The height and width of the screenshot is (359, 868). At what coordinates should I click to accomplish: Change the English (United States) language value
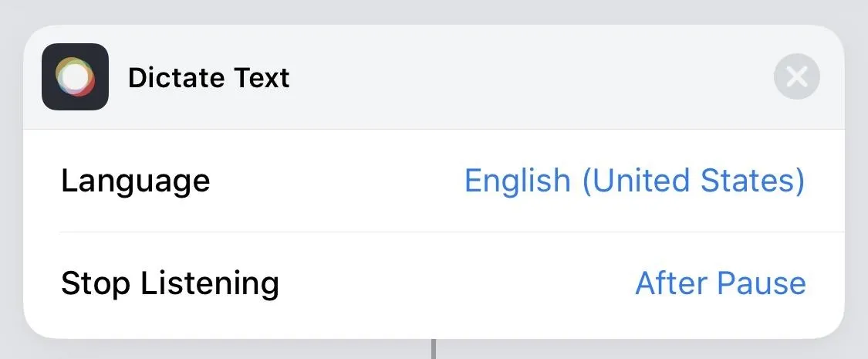634,181
